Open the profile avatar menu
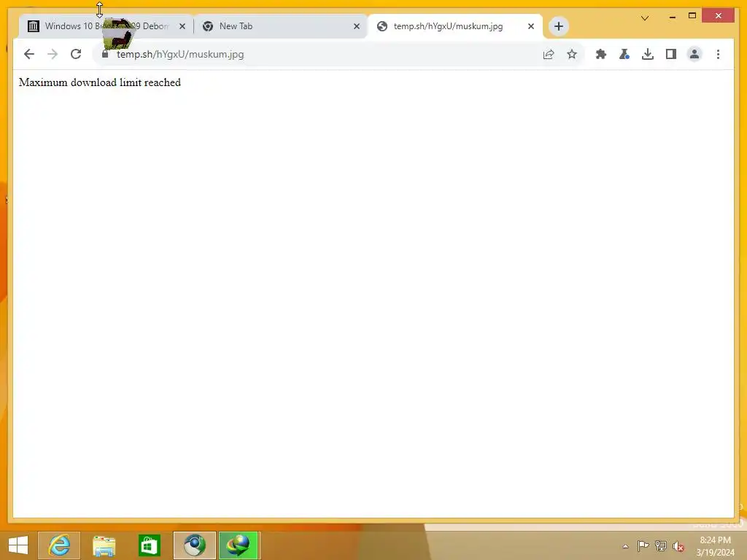The image size is (747, 560). point(694,54)
